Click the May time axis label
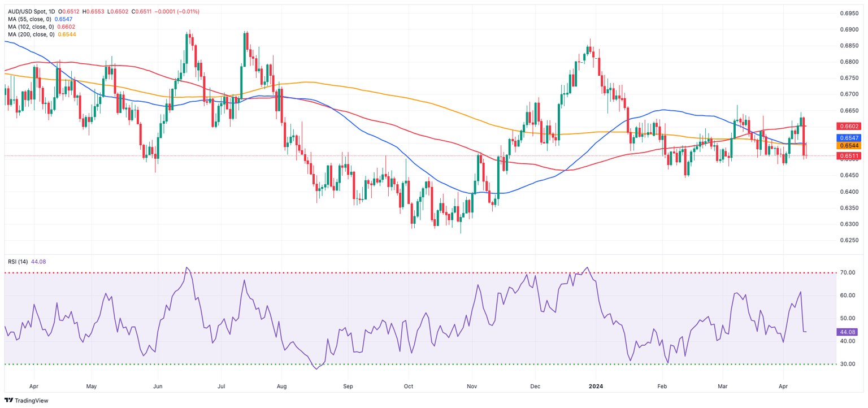This screenshot has width=868, height=408. [92, 387]
